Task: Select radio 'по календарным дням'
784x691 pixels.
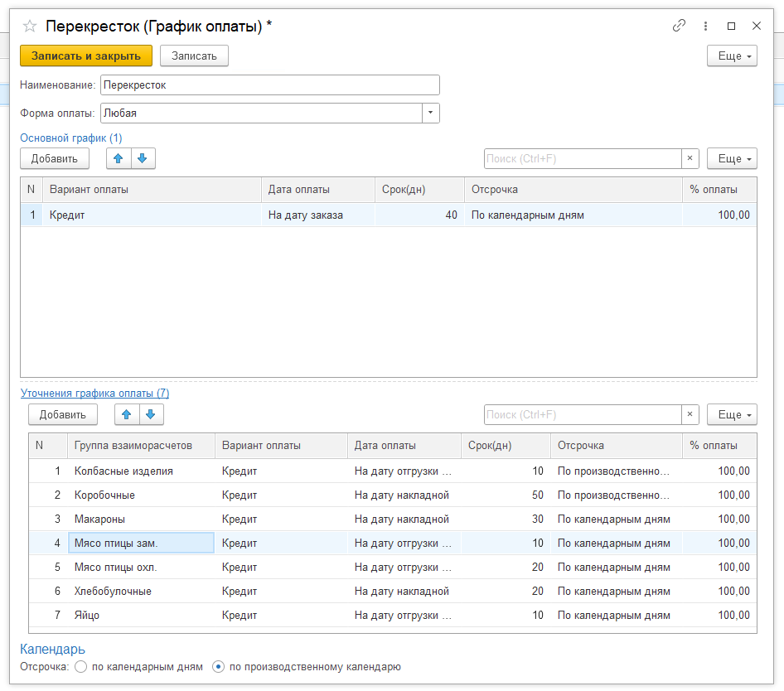Action: coord(80,666)
